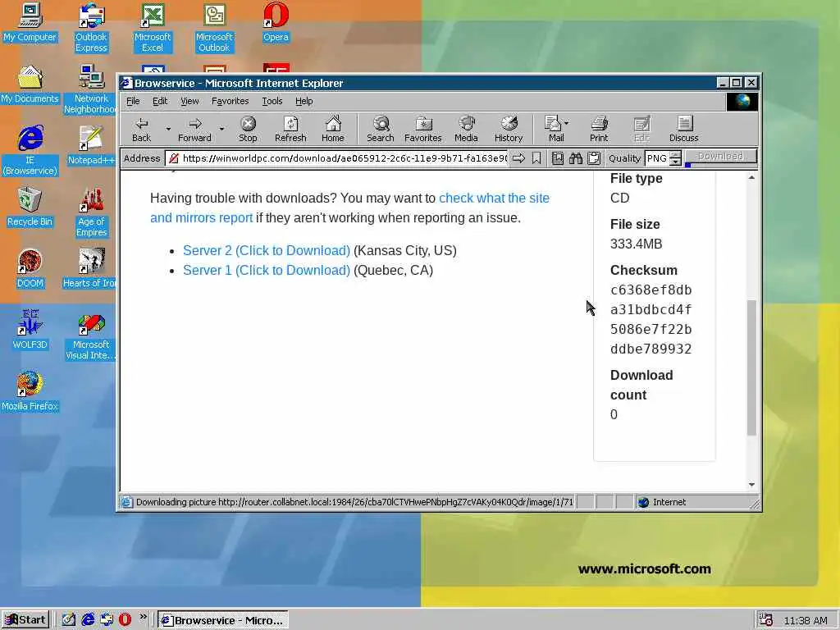Launch Opera from Quick Launch
Viewport: 840px width, 630px height.
coord(125,620)
